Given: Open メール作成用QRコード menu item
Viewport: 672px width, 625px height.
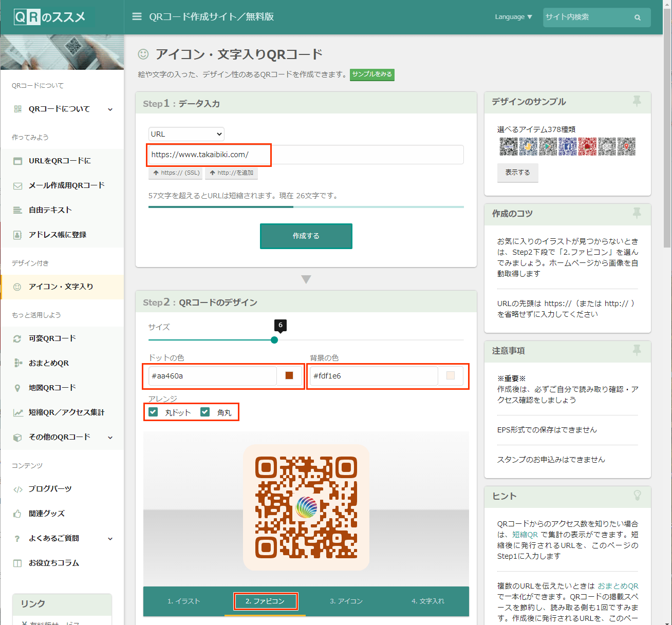Looking at the screenshot, I should [x=62, y=185].
